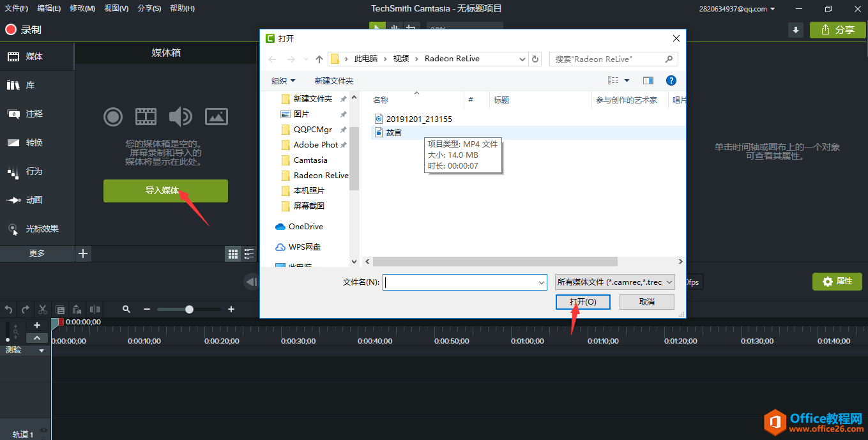Open the 文件(F) menu
This screenshot has width=868, height=440.
click(17, 8)
